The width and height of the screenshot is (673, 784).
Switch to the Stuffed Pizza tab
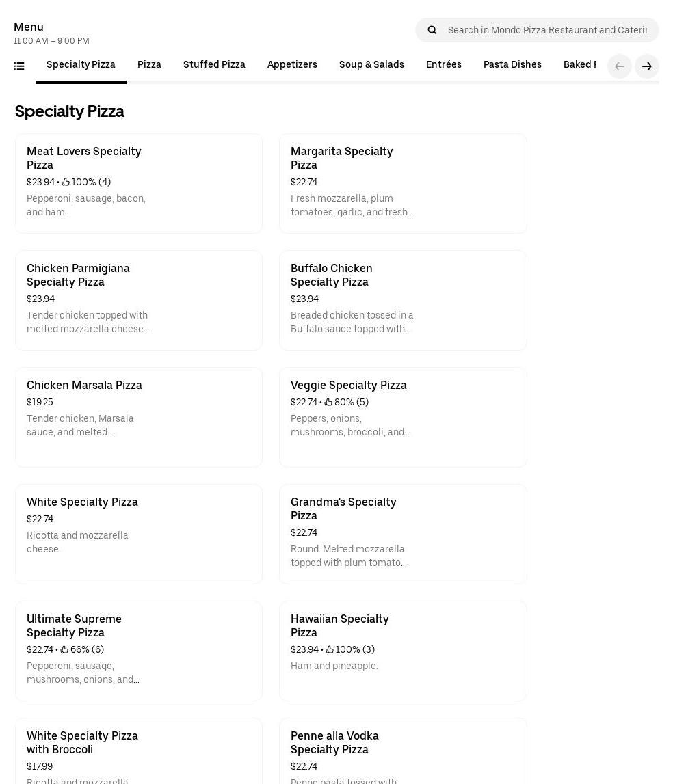click(214, 65)
